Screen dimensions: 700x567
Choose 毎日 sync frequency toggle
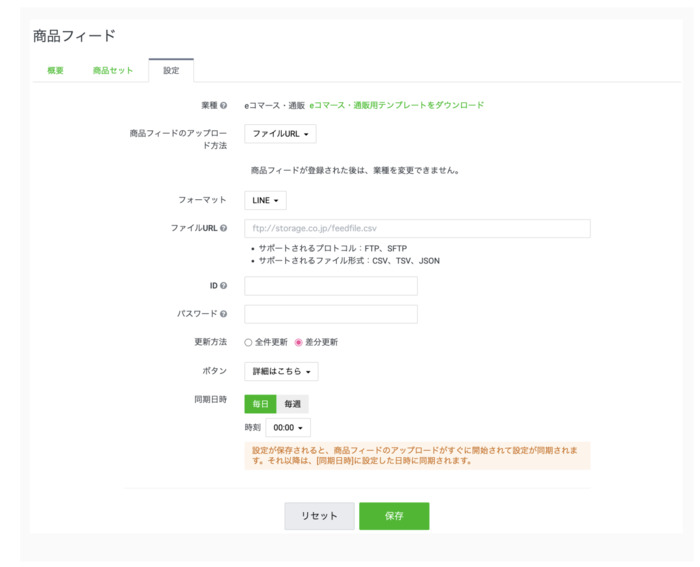click(260, 404)
